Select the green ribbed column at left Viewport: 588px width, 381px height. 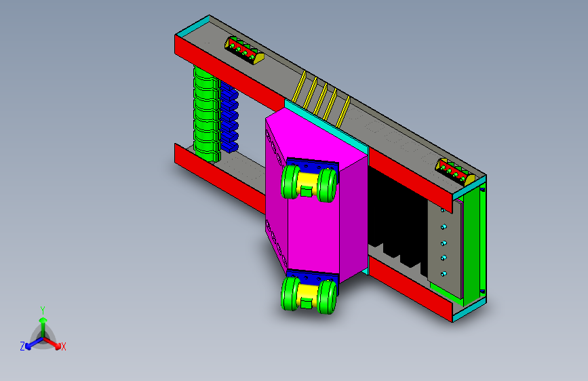point(205,115)
